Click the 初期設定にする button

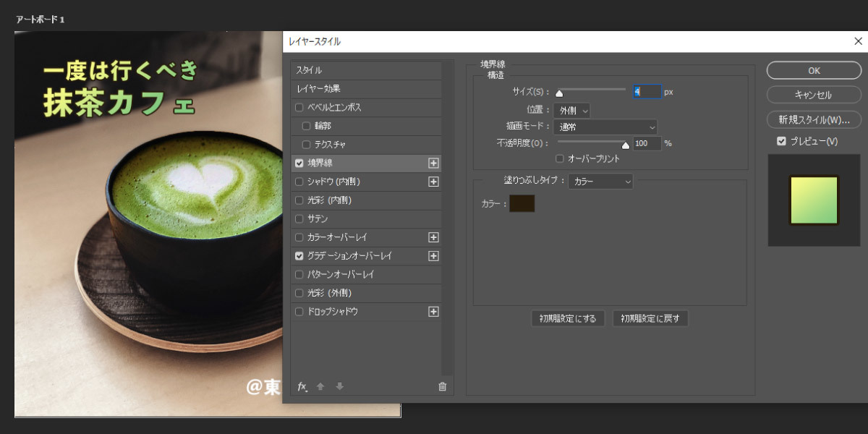(568, 318)
